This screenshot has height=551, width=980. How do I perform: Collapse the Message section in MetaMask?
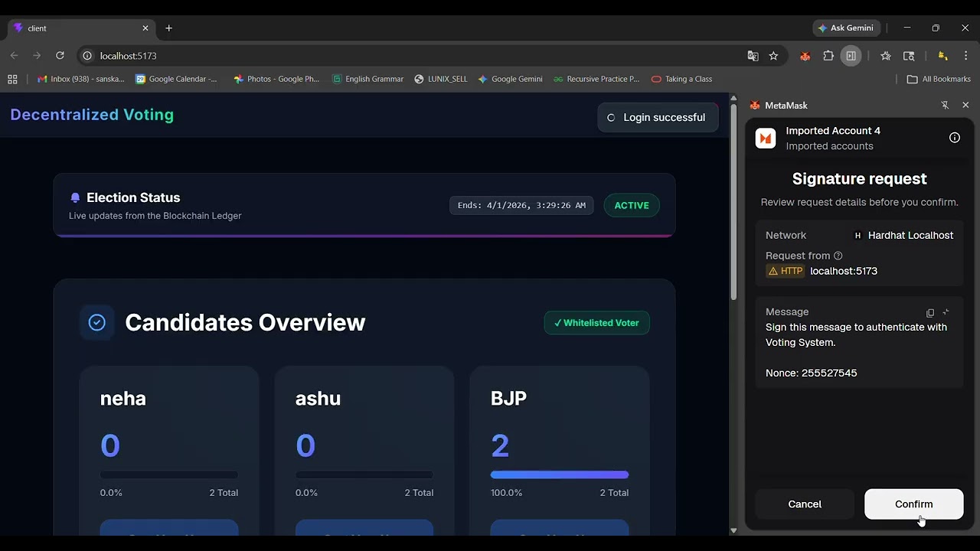(x=946, y=312)
